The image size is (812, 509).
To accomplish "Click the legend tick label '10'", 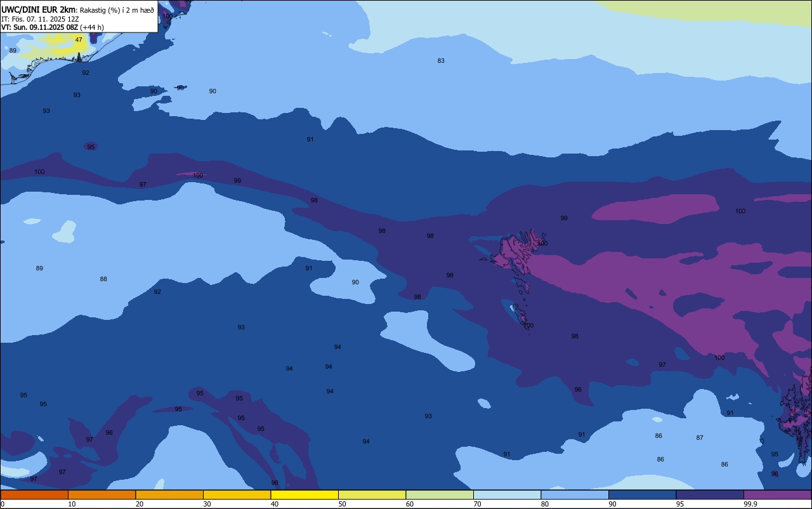I will [x=72, y=504].
